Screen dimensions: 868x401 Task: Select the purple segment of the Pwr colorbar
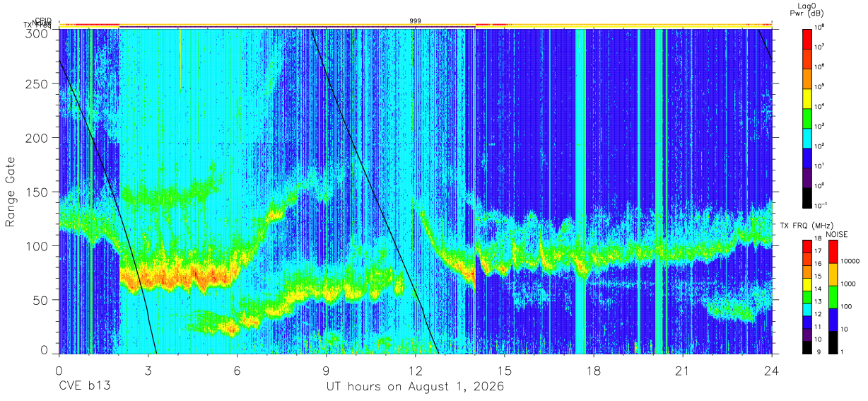pos(807,177)
